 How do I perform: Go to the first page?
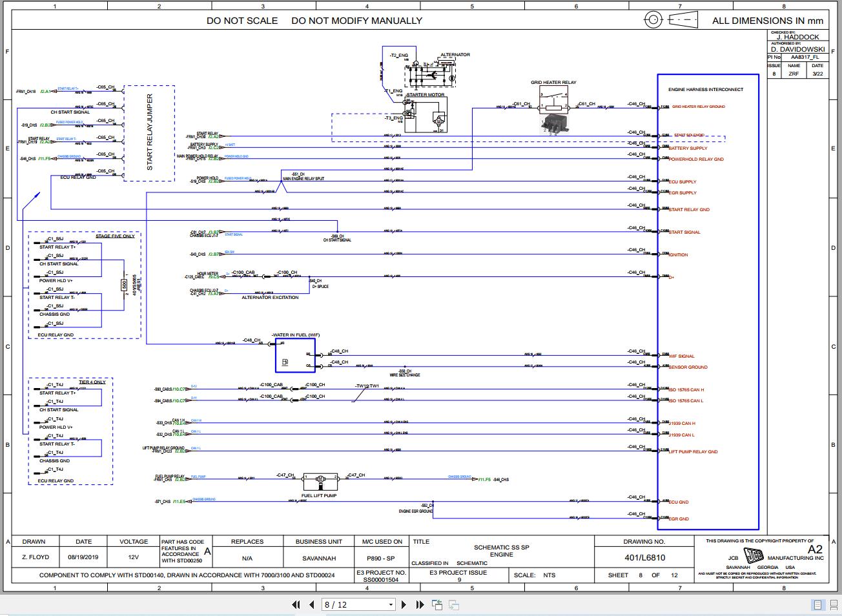[x=296, y=605]
